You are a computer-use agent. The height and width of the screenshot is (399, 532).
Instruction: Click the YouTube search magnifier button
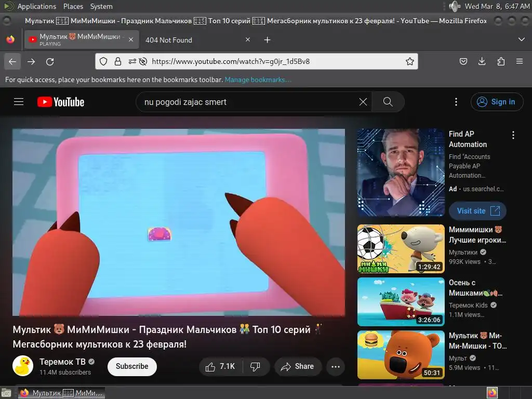click(x=388, y=102)
